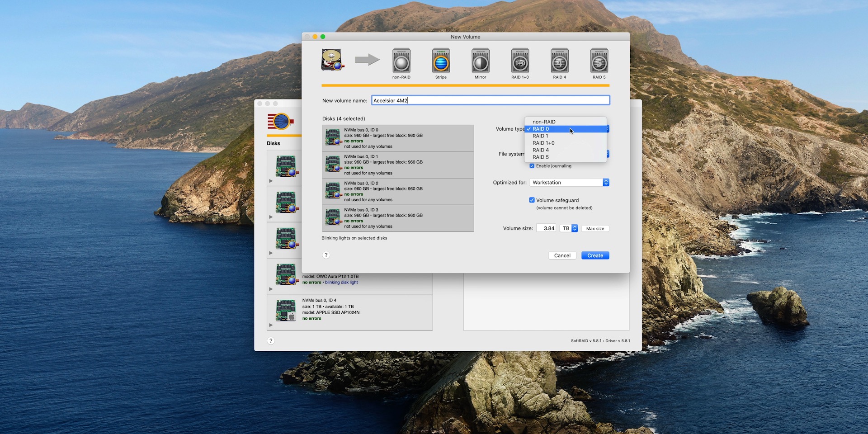Expand the Apple SSD disk disclosure triangle
This screenshot has height=434, width=868.
pyautogui.click(x=271, y=325)
